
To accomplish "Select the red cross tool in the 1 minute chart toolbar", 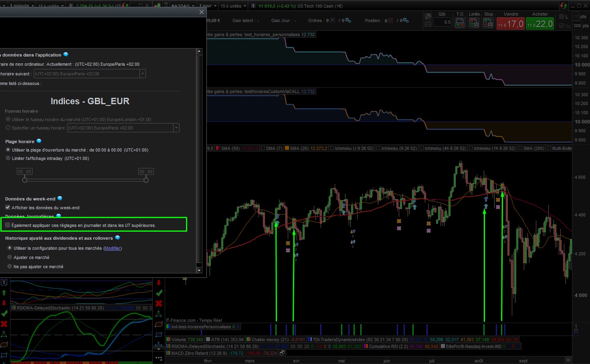I will coord(4,324).
